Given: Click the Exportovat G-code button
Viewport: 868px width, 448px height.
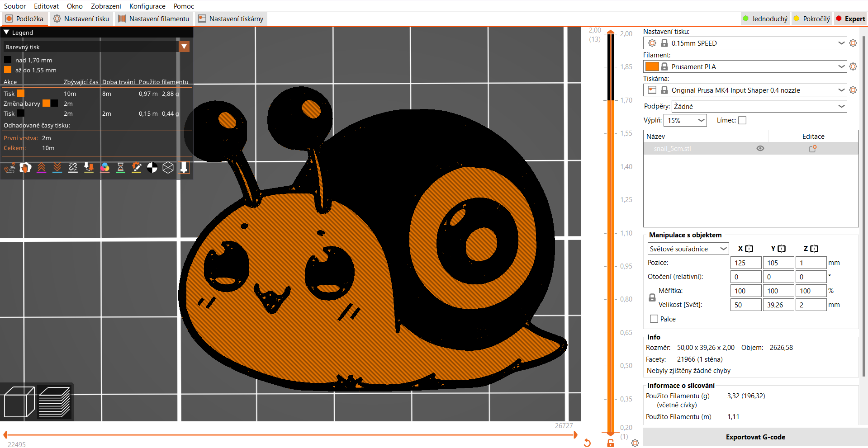Looking at the screenshot, I should (755, 437).
